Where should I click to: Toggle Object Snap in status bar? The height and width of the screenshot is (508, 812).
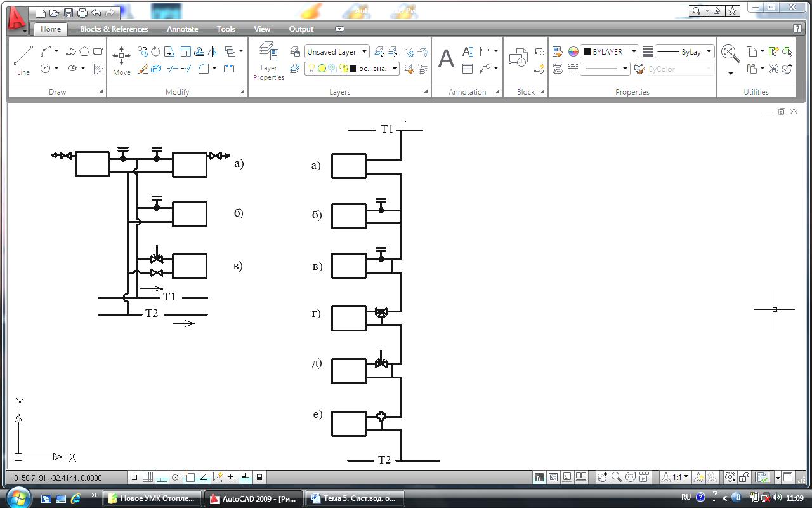pyautogui.click(x=190, y=477)
